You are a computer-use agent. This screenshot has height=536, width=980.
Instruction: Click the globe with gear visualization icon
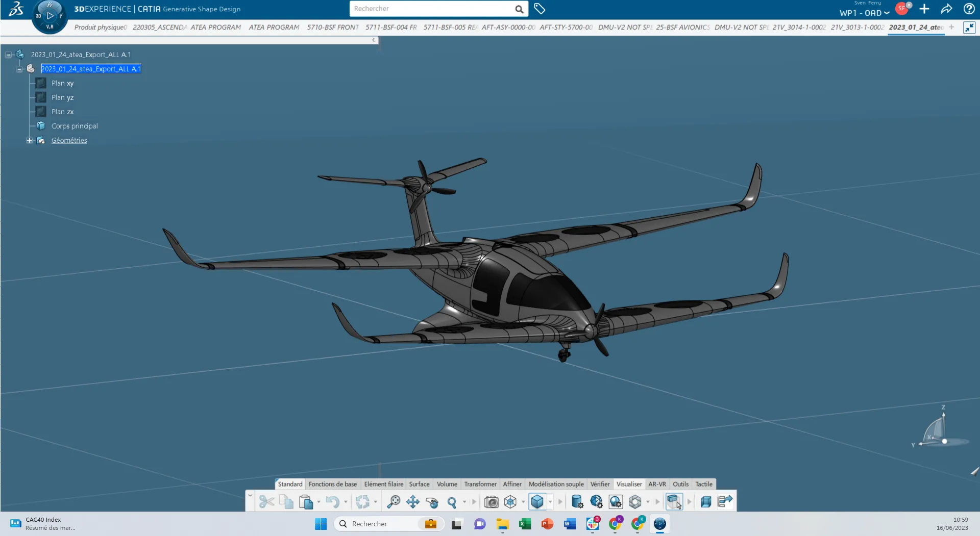[616, 502]
